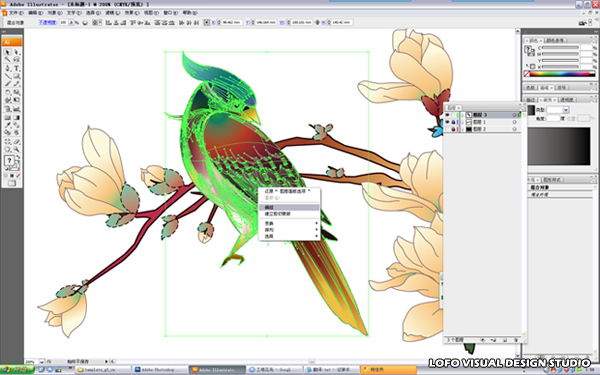600x375 pixels.
Task: Toggle visibility eye of layer 1
Action: click(x=447, y=122)
